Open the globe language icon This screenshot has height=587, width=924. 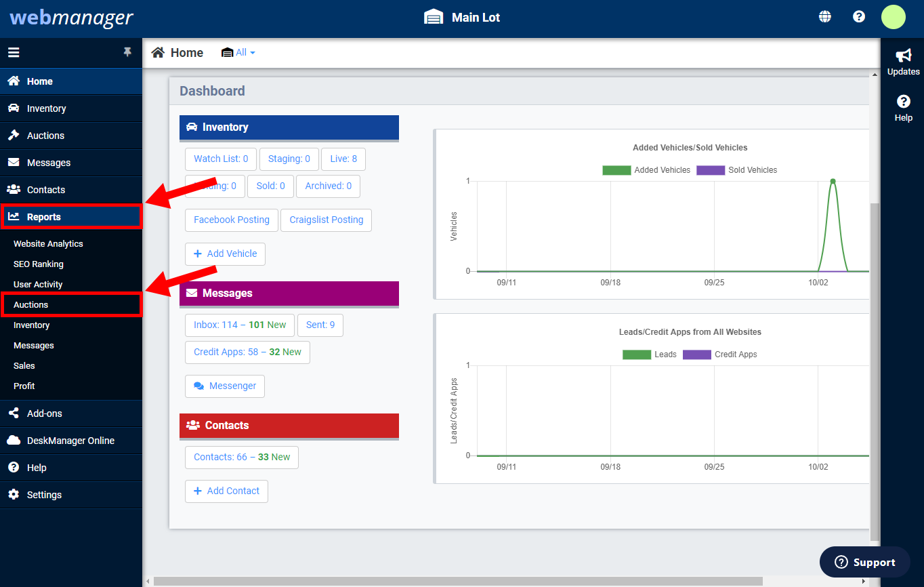click(825, 17)
